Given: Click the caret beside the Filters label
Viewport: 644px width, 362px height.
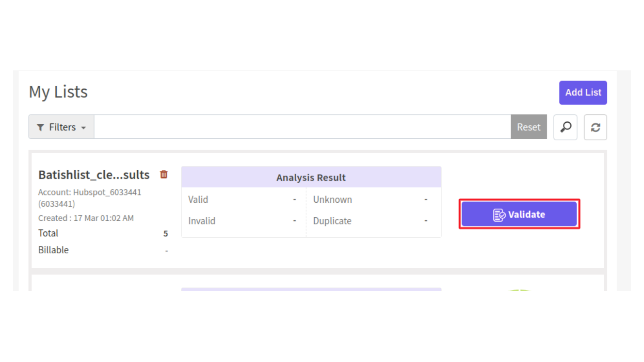Looking at the screenshot, I should [84, 128].
